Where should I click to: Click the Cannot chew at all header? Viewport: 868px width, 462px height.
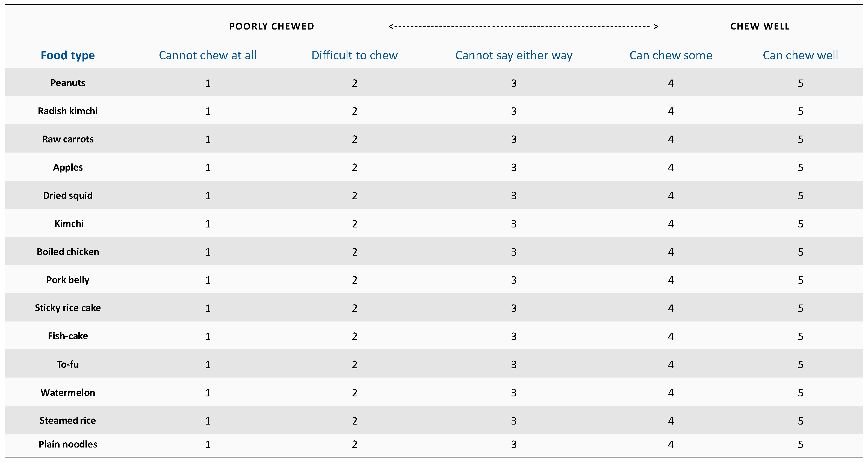point(208,55)
